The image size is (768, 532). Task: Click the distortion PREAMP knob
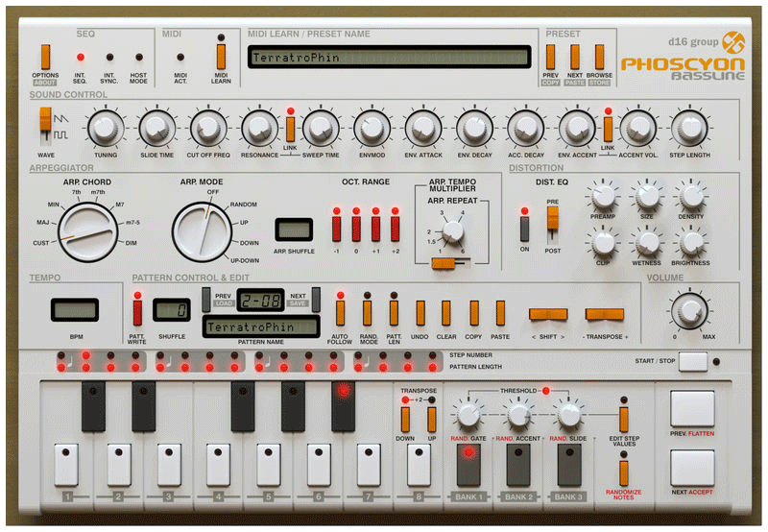tap(603, 197)
